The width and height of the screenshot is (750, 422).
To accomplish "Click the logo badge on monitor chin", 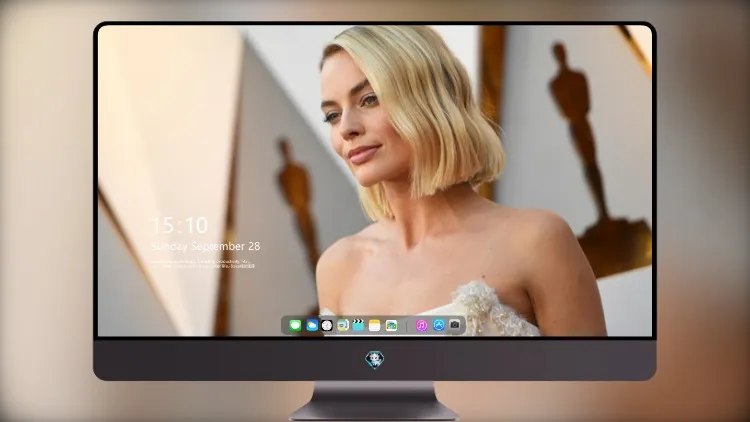I will coord(375,359).
